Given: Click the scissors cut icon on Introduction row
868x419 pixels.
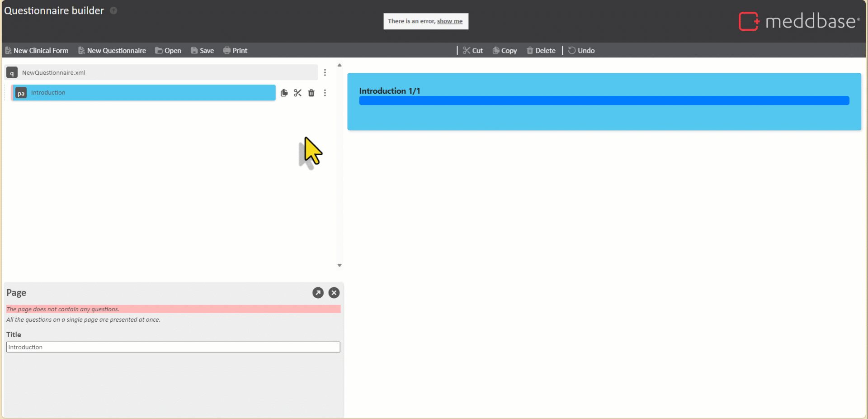Looking at the screenshot, I should [297, 93].
